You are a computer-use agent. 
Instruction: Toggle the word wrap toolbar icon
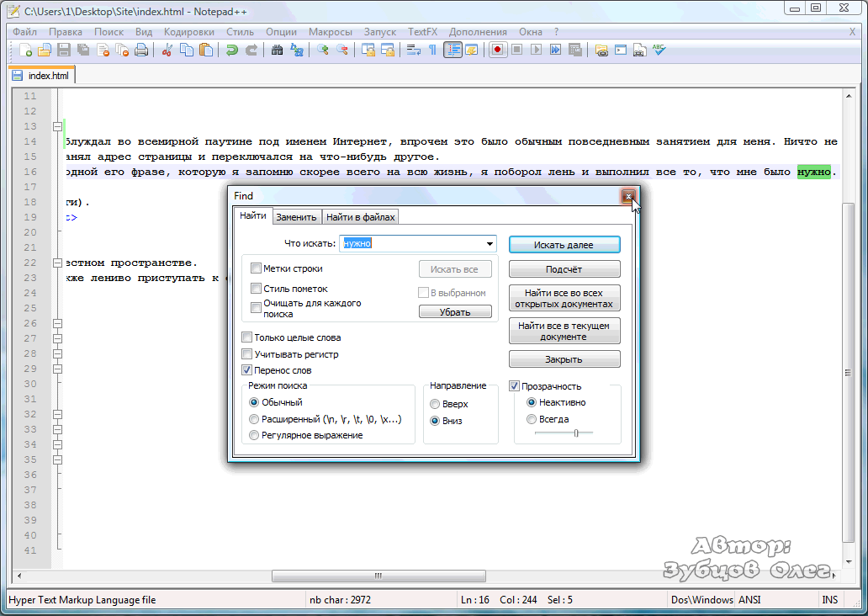(x=414, y=50)
